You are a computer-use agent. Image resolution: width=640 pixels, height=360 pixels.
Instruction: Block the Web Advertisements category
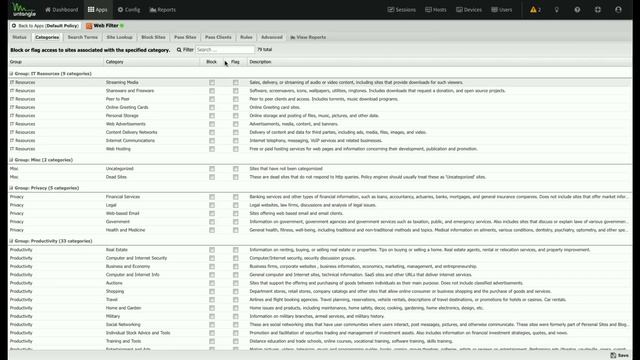[212, 124]
